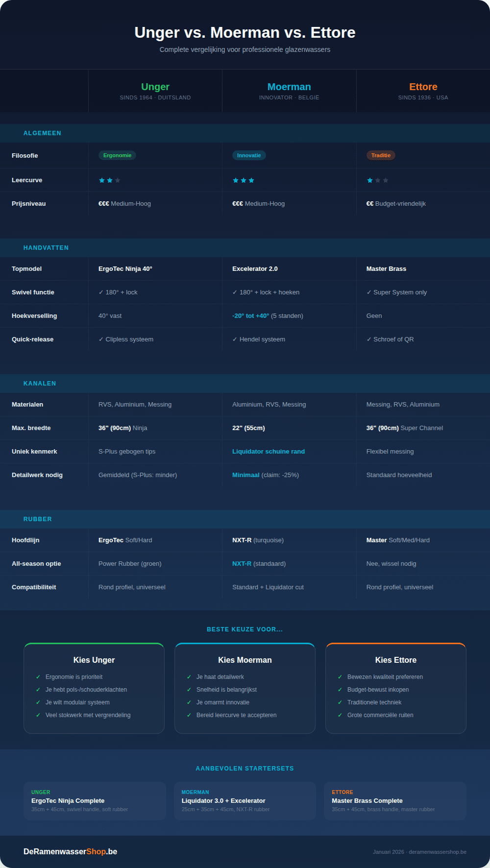Expand the RUBBER section header
The image size is (490, 868).
[x=38, y=519]
